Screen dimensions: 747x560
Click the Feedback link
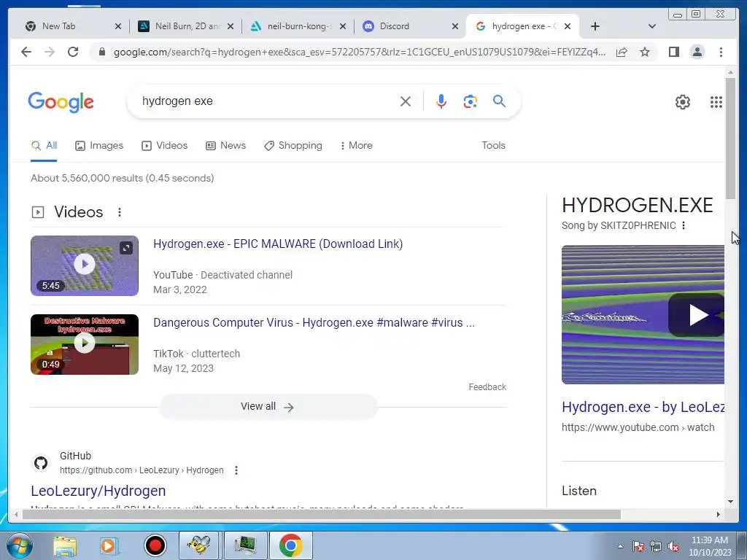click(x=487, y=387)
